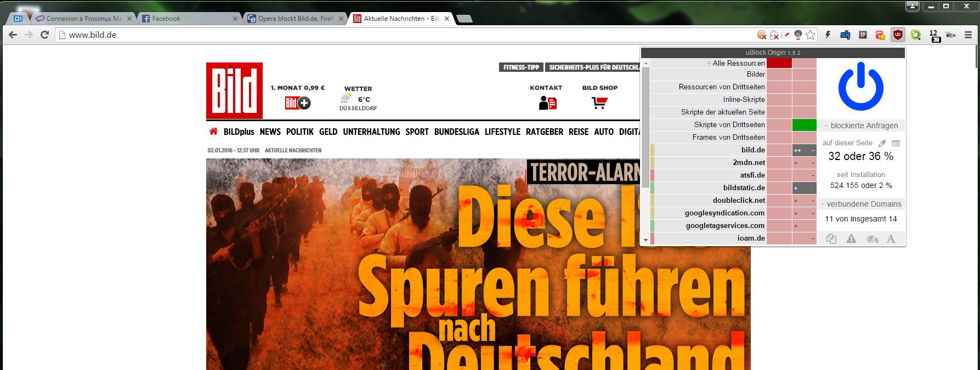Select the 'Inline-Skripte' row label
Image resolution: width=980 pixels, height=370 pixels.
click(x=744, y=99)
